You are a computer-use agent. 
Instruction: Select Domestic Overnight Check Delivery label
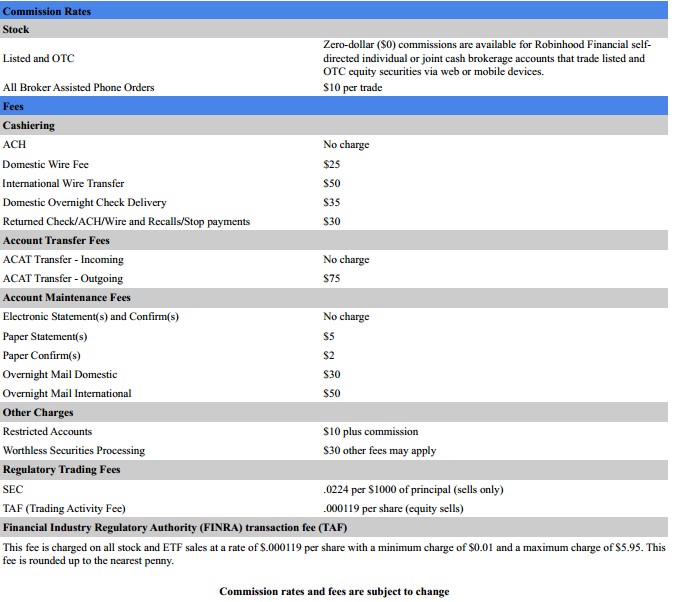[84, 203]
